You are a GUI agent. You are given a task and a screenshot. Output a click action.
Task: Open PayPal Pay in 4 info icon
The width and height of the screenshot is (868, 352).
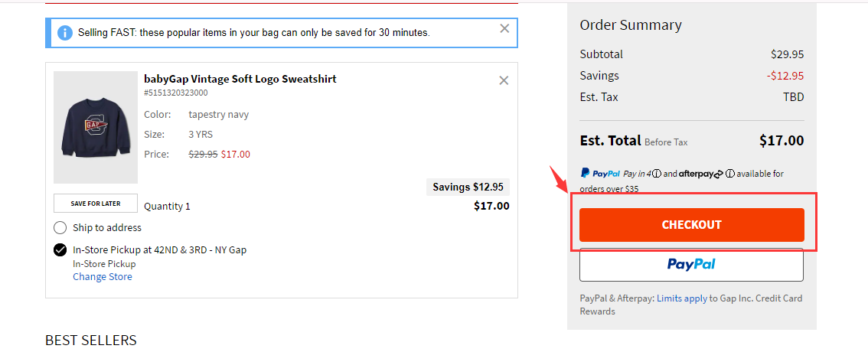657,174
